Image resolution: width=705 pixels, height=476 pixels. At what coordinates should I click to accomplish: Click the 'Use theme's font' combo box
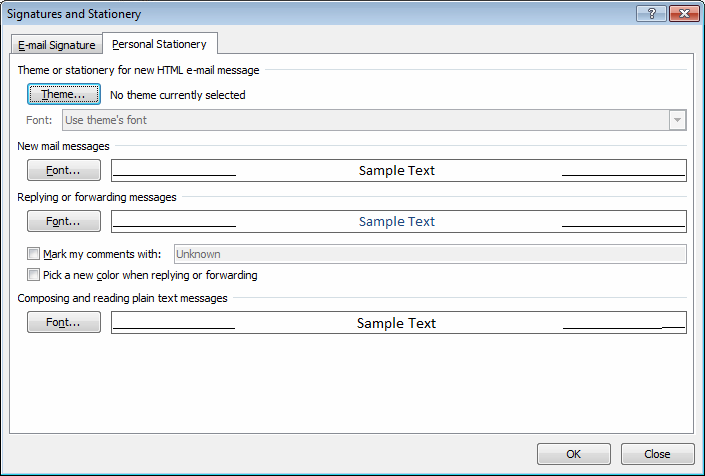374,120
